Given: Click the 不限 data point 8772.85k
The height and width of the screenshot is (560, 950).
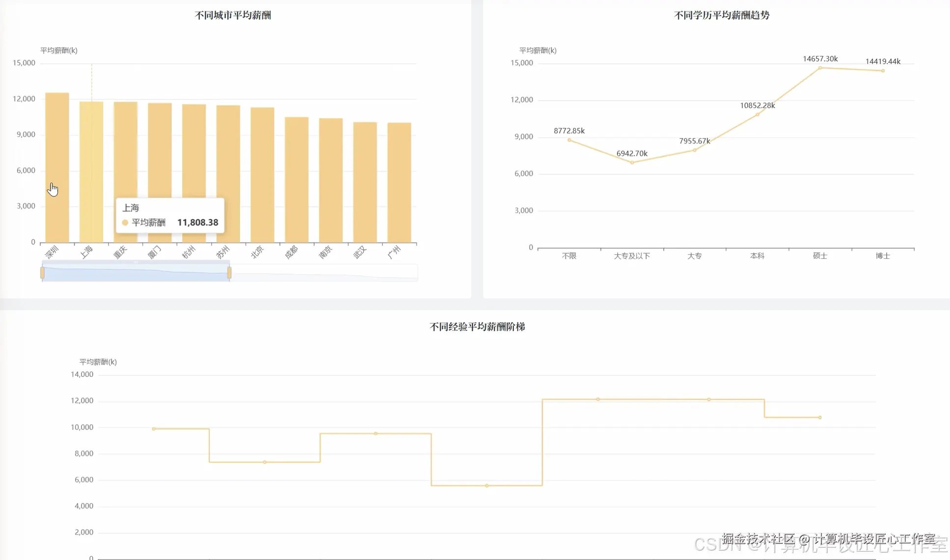Looking at the screenshot, I should (x=570, y=140).
